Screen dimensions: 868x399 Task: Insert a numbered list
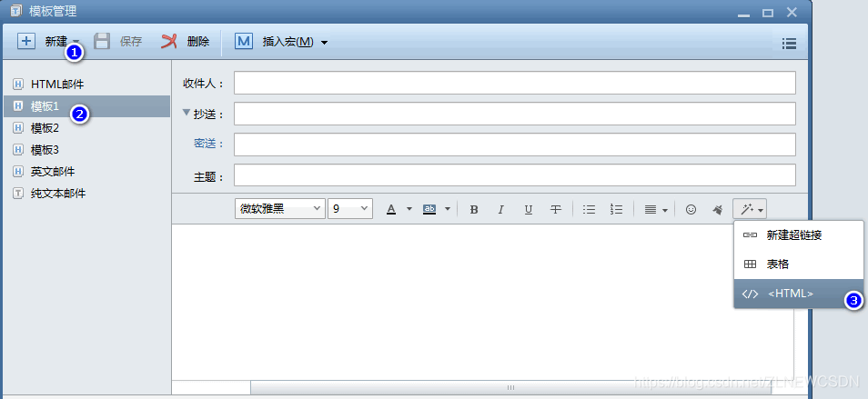(x=616, y=209)
